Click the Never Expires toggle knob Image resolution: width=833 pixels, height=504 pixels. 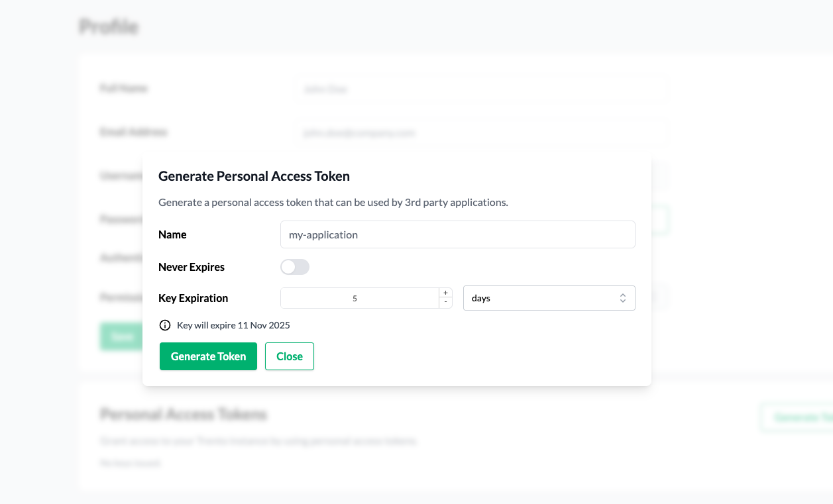[289, 266]
